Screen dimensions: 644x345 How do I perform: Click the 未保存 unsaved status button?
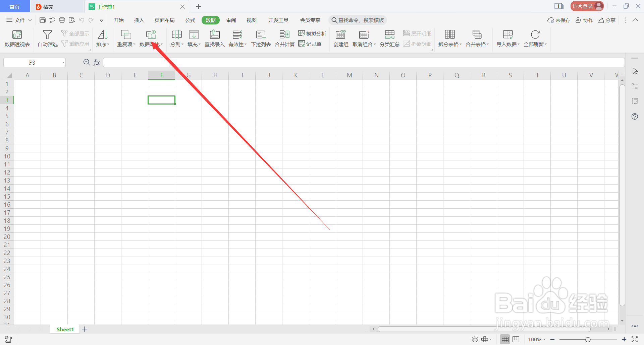pos(559,20)
